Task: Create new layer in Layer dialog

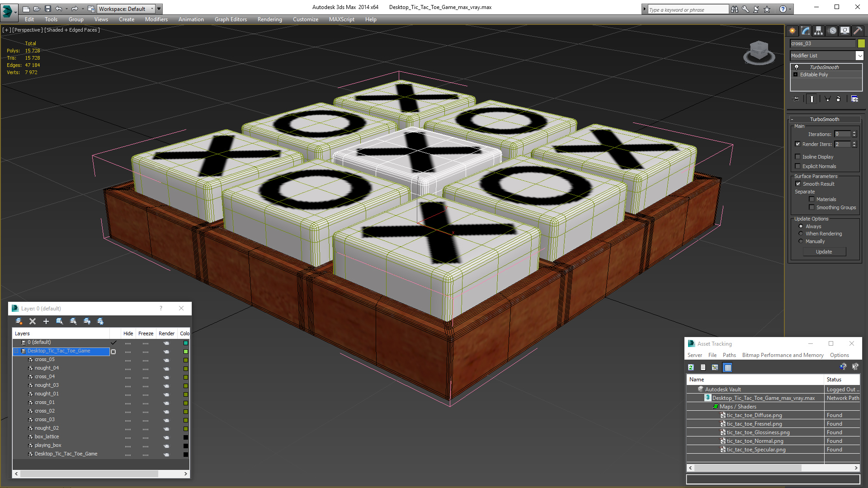Action: click(x=19, y=321)
